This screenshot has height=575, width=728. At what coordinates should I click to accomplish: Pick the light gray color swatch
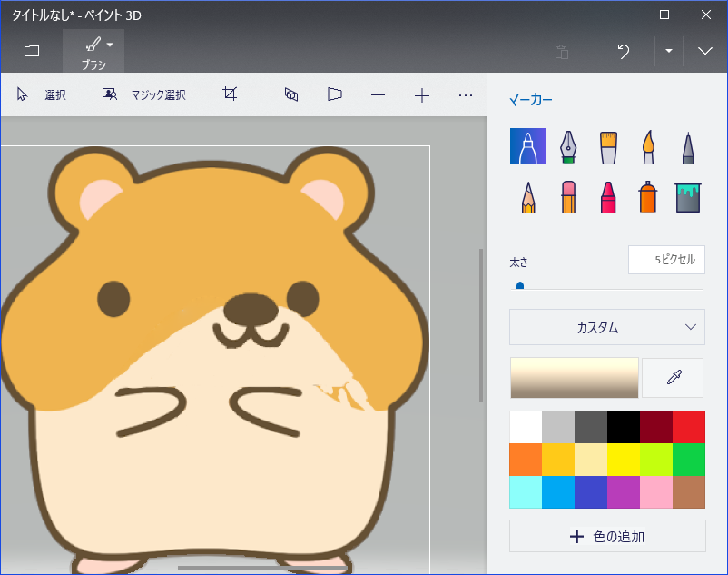click(x=558, y=427)
